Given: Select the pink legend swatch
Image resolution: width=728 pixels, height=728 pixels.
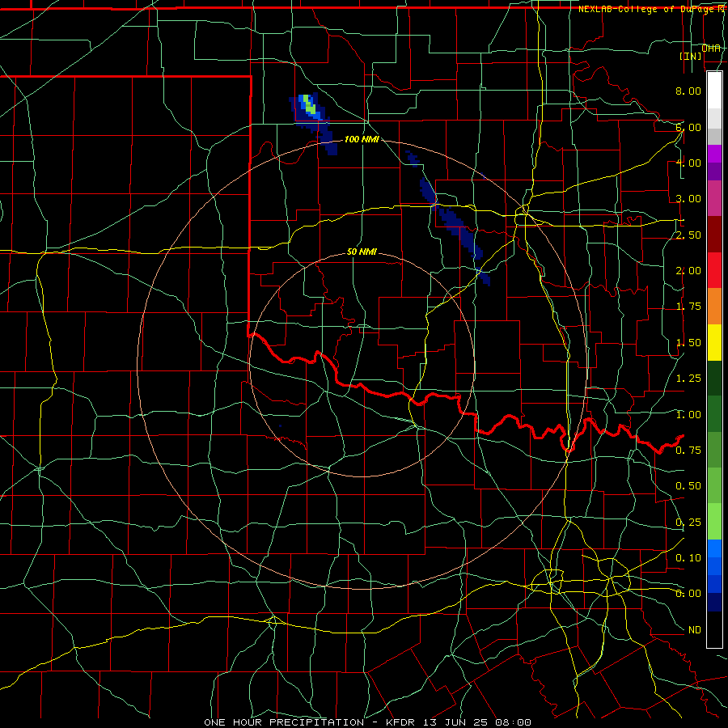Looking at the screenshot, I should click(x=714, y=198).
